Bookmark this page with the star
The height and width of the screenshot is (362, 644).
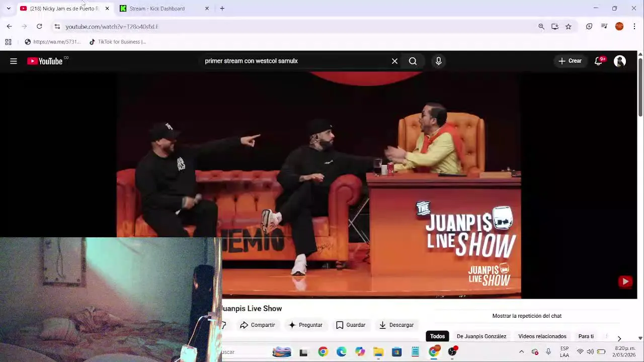pyautogui.click(x=569, y=26)
